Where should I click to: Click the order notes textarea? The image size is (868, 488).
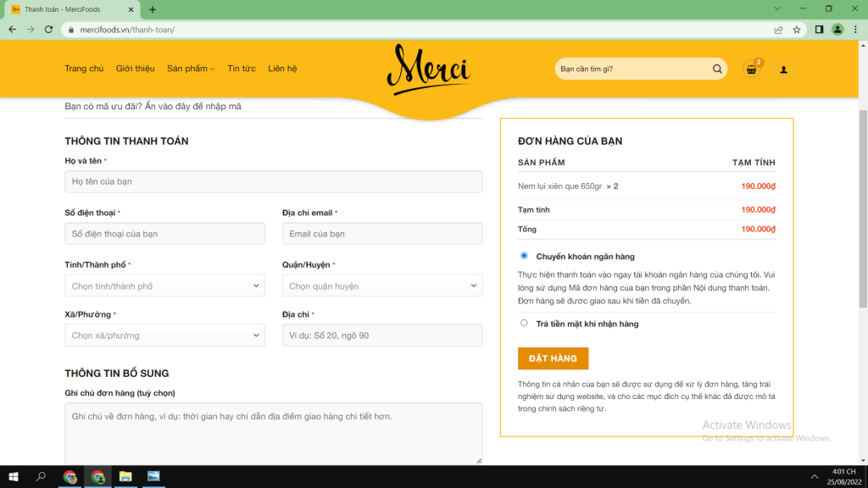pyautogui.click(x=273, y=433)
